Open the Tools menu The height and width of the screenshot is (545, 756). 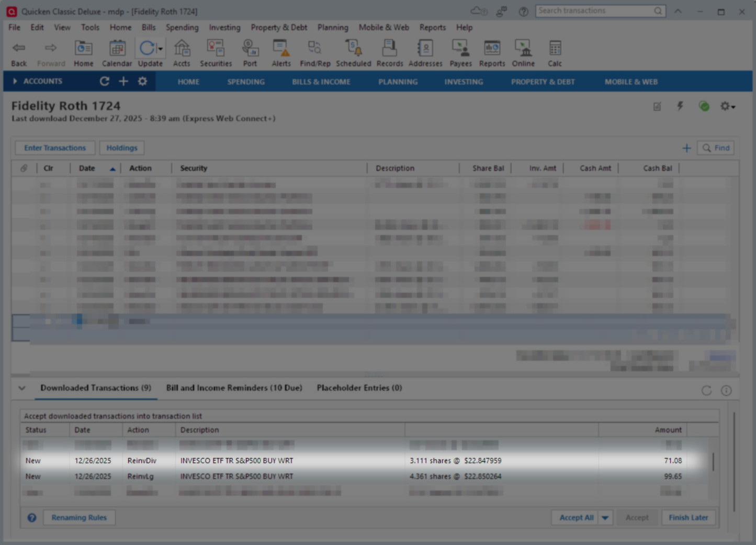90,27
